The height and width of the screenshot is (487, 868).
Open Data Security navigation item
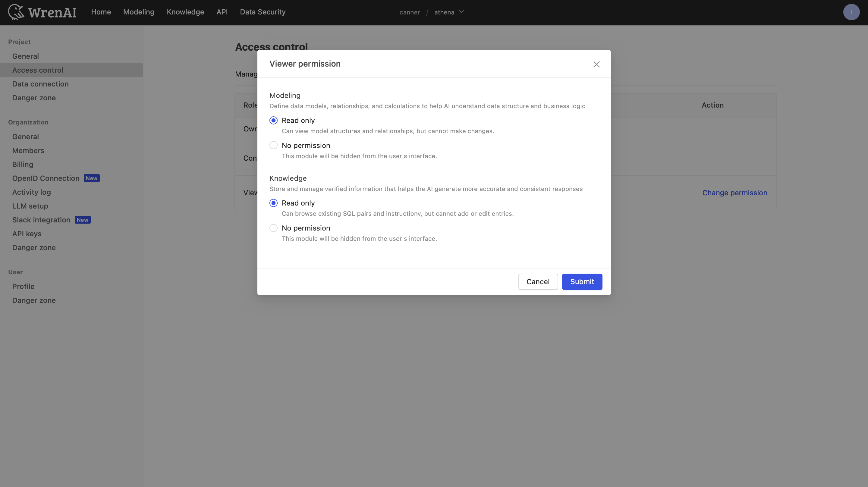pos(263,12)
